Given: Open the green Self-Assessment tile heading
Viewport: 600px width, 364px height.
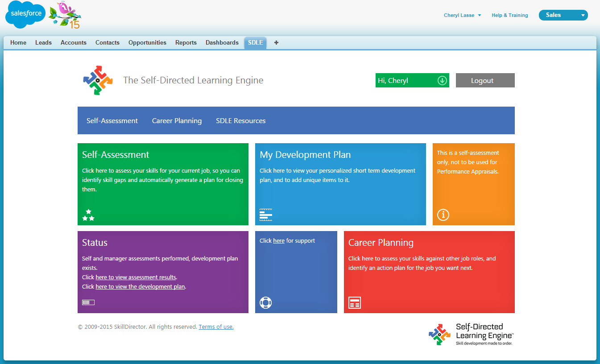Looking at the screenshot, I should [116, 155].
